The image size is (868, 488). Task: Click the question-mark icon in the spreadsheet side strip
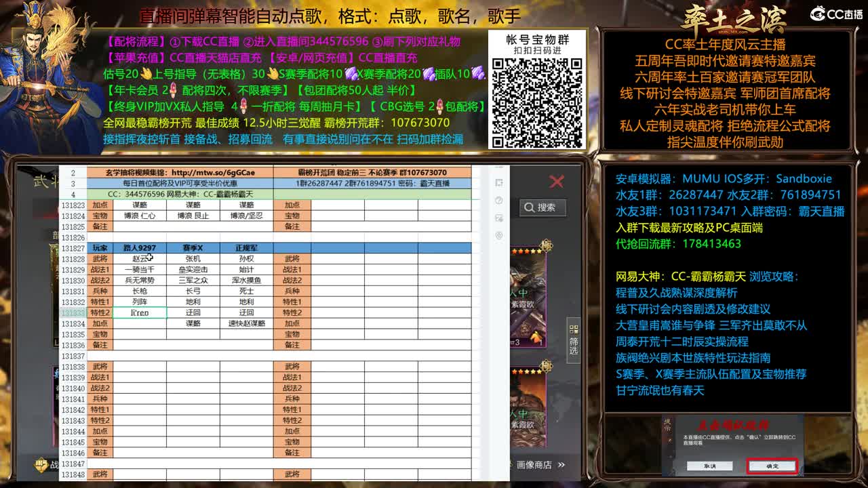499,200
